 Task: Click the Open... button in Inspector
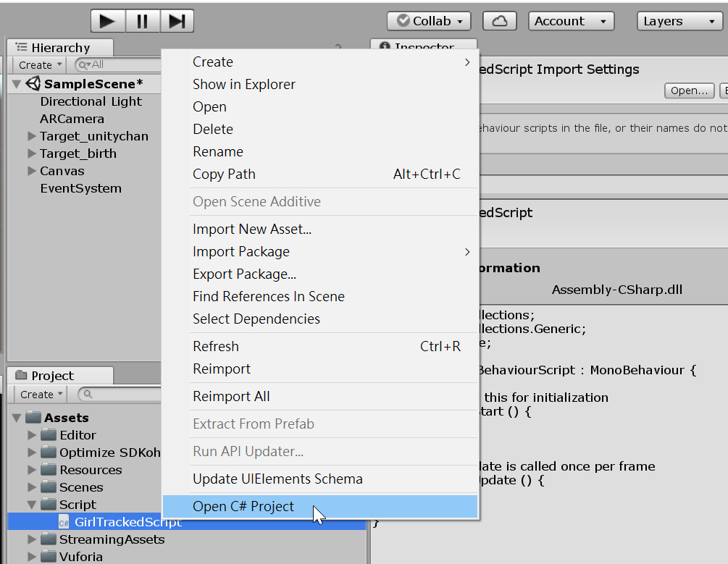tap(690, 91)
